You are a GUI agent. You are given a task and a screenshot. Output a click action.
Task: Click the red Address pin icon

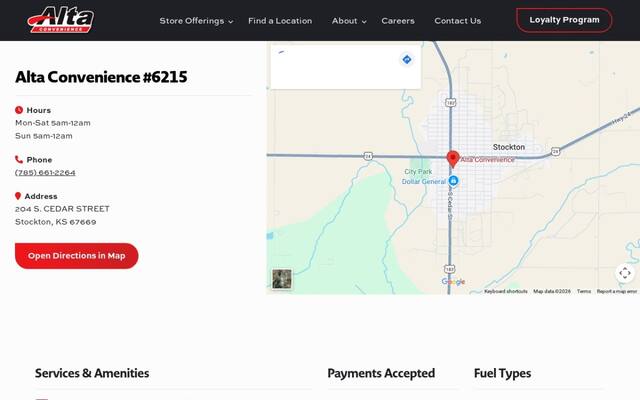(18, 196)
